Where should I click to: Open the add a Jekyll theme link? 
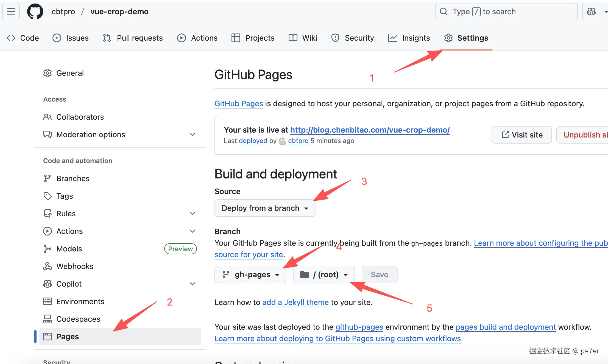295,302
